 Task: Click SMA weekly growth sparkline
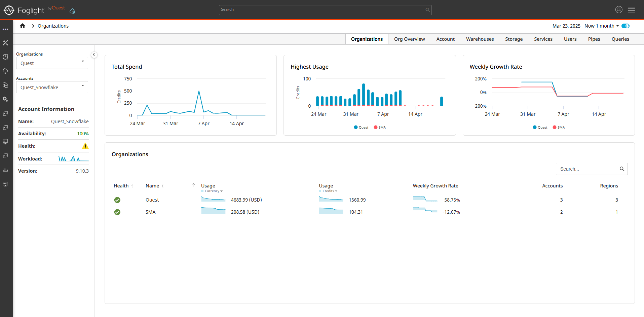pyautogui.click(x=425, y=211)
